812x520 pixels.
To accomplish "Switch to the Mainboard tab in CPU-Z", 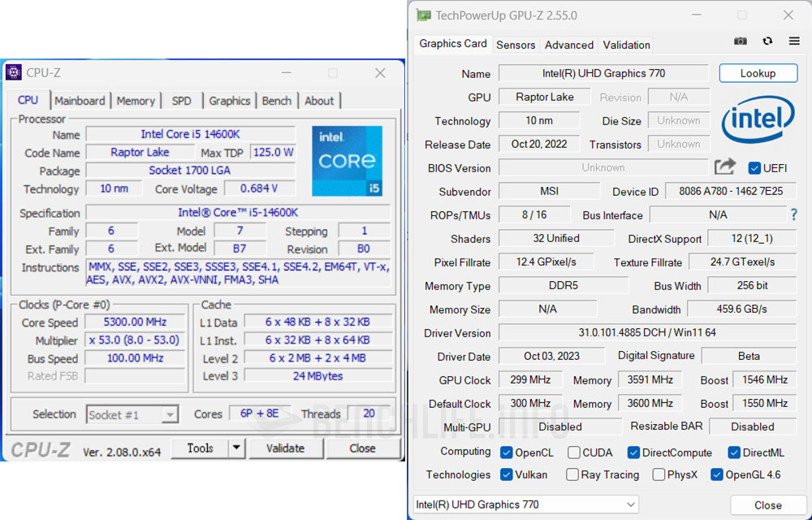I will pos(80,101).
